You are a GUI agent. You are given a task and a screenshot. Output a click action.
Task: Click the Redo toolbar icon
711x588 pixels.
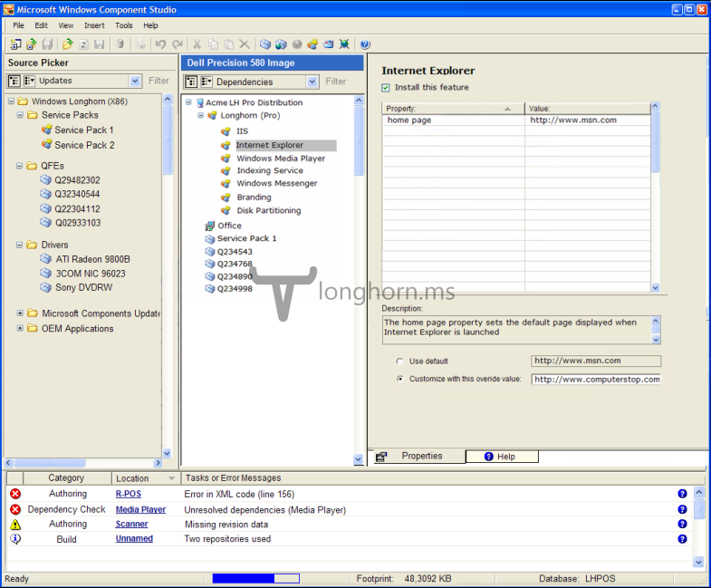178,44
